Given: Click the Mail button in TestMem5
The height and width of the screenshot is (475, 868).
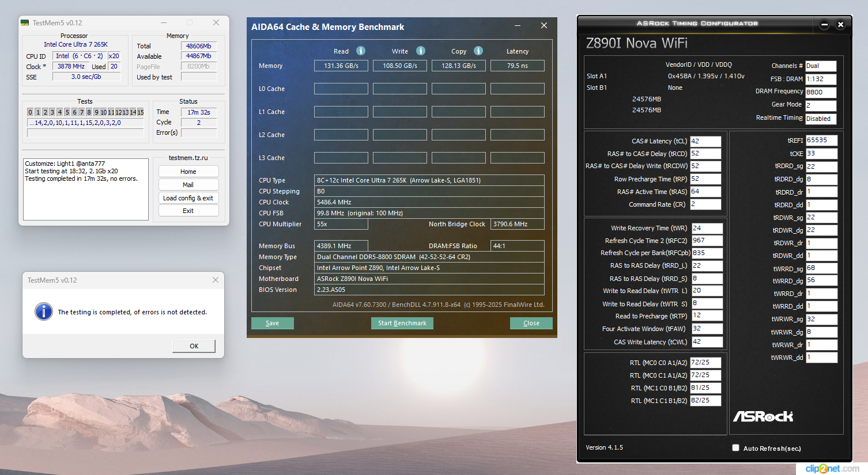Looking at the screenshot, I should 188,185.
